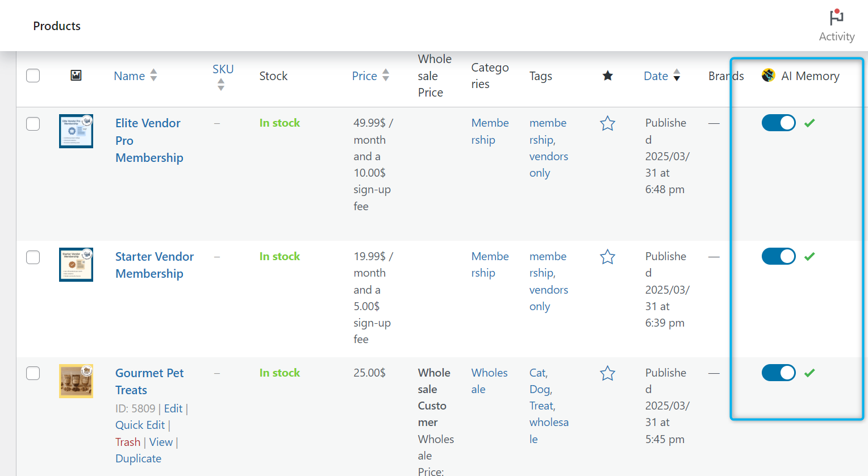This screenshot has height=476, width=868.
Task: Check the Elite Vendor Pro Membership row checkbox
Action: (33, 124)
